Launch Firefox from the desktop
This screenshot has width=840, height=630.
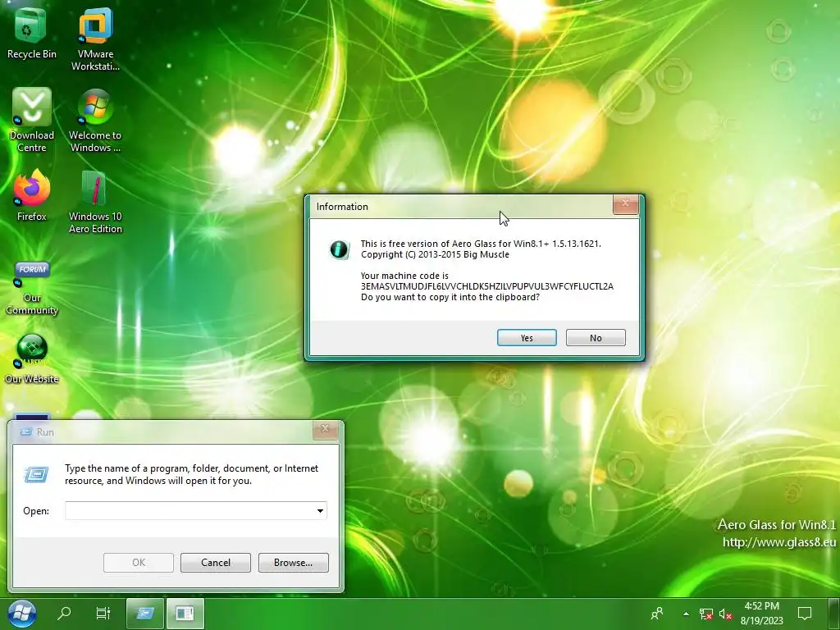31,195
